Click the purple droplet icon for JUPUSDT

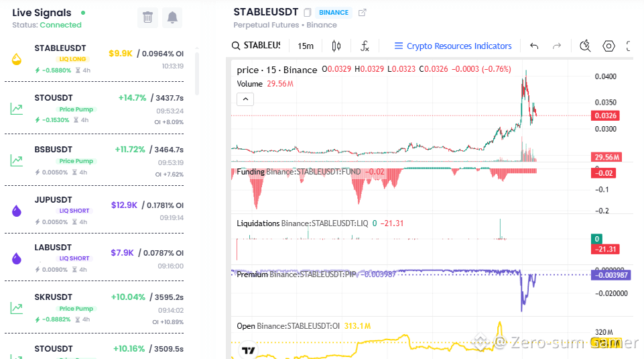(17, 211)
